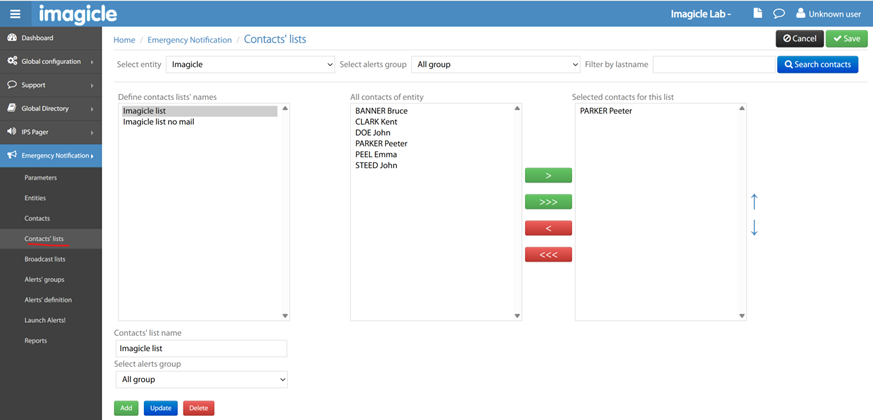
Task: Open the document icon in header
Action: pyautogui.click(x=757, y=14)
